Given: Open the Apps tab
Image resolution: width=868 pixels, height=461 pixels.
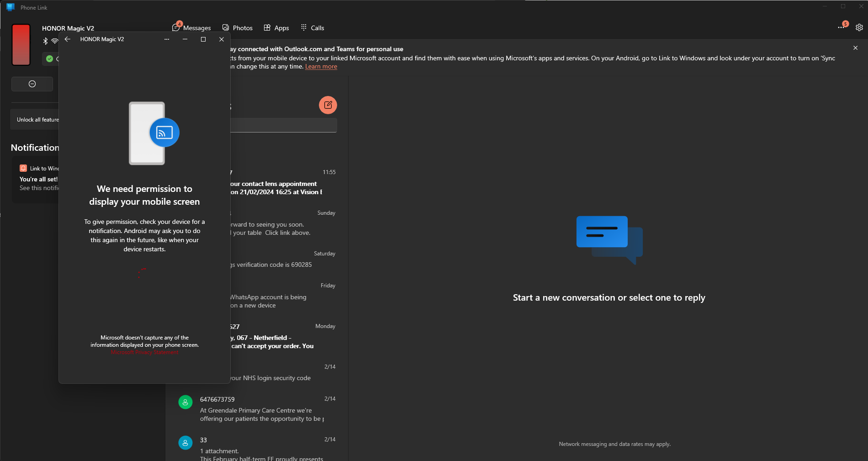Looking at the screenshot, I should click(276, 28).
